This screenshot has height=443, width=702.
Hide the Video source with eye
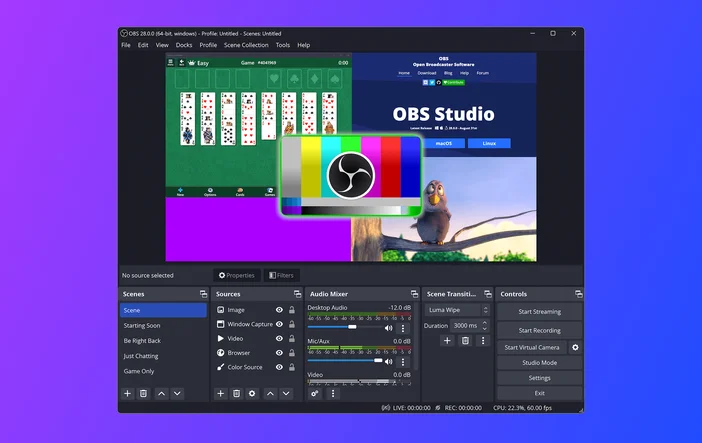coord(279,338)
